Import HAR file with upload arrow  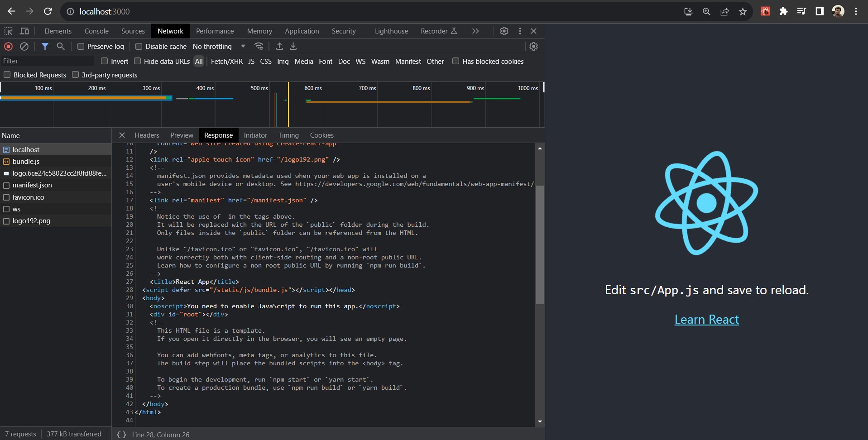tap(279, 46)
